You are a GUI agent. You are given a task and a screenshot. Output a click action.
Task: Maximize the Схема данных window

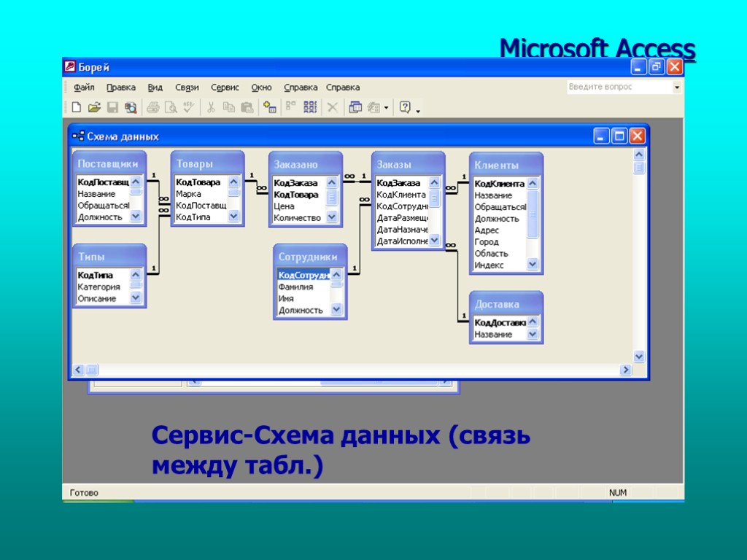[x=619, y=136]
